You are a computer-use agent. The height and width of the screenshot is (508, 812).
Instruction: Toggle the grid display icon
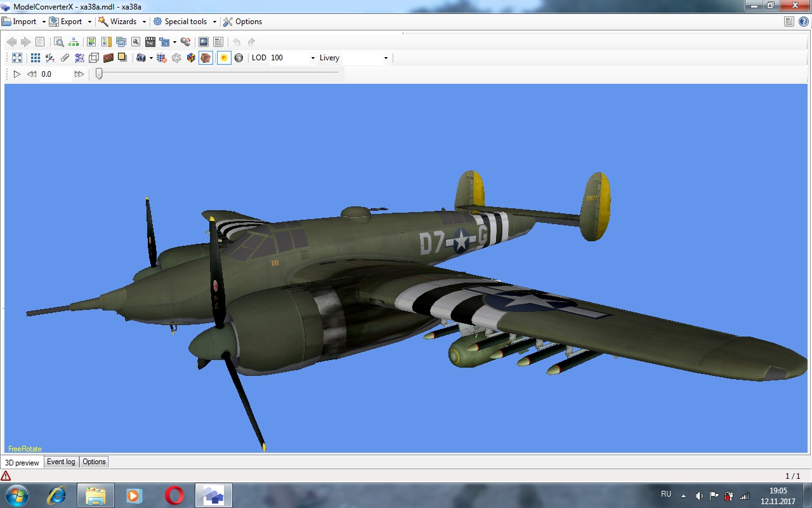point(36,58)
